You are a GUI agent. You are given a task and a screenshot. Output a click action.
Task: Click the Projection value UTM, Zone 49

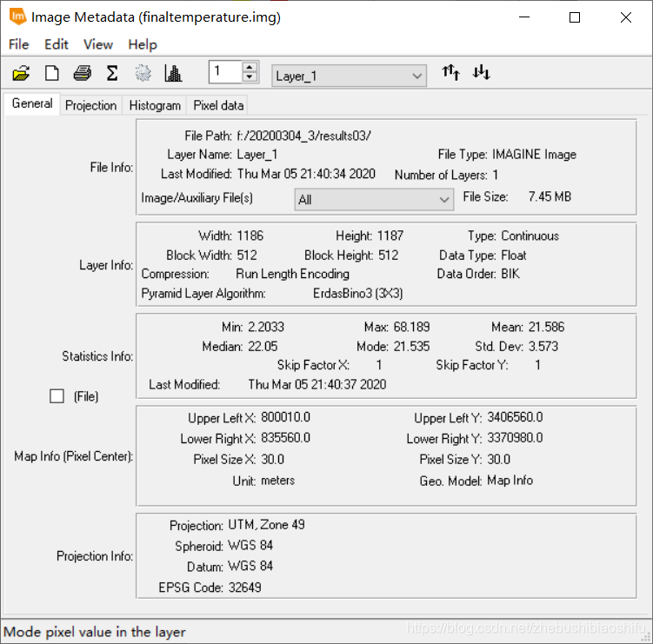[x=266, y=525]
